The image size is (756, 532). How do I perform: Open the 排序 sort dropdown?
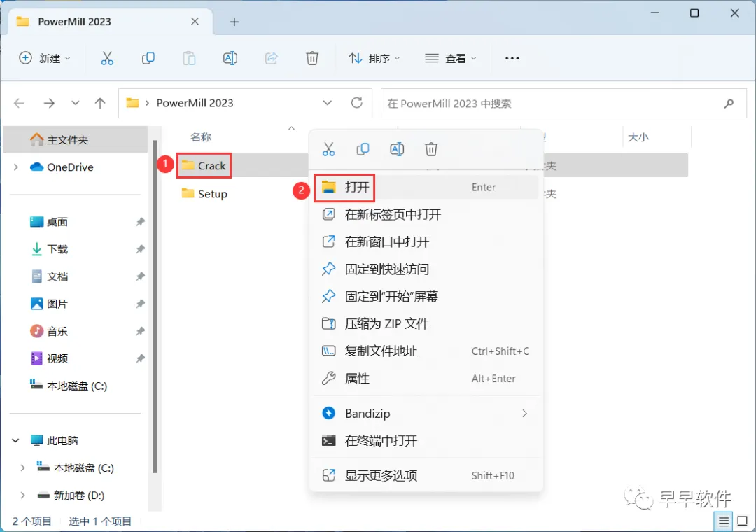[x=374, y=58]
